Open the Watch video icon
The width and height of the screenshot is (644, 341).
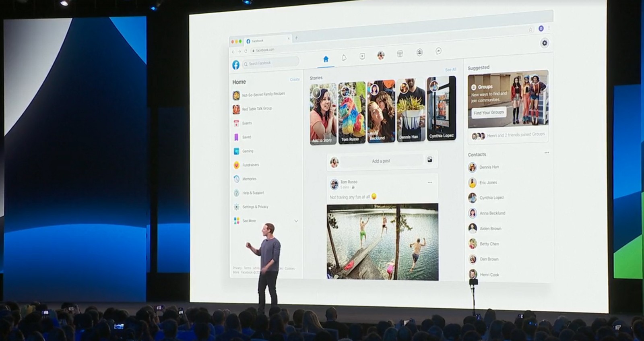point(362,56)
